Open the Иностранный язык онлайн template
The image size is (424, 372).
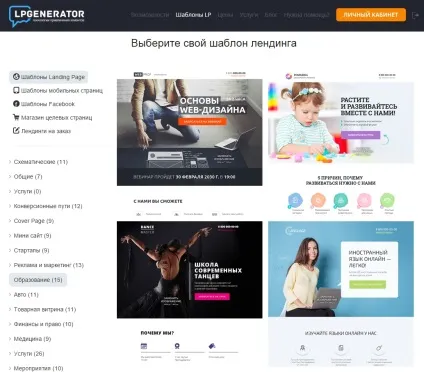pos(341,293)
